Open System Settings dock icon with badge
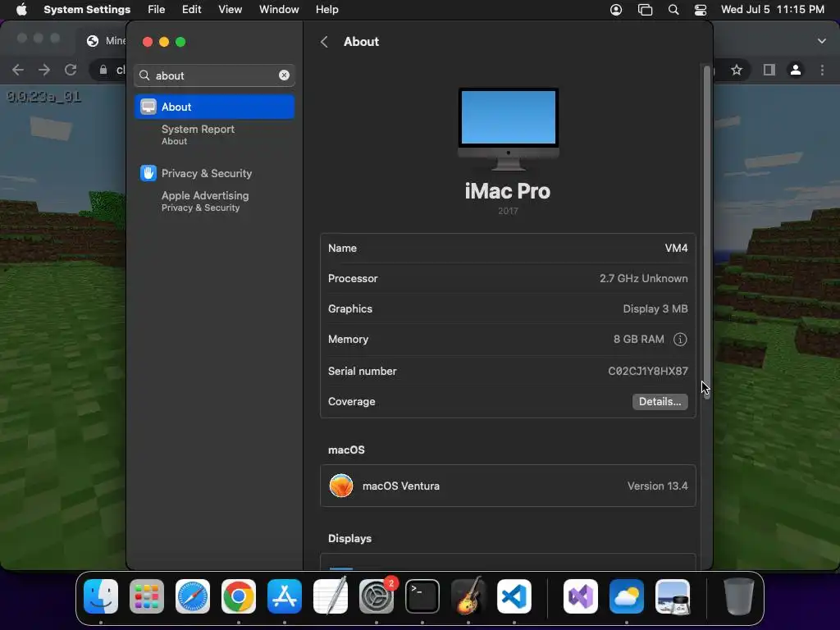Screen dimensions: 840x630 tap(377, 596)
